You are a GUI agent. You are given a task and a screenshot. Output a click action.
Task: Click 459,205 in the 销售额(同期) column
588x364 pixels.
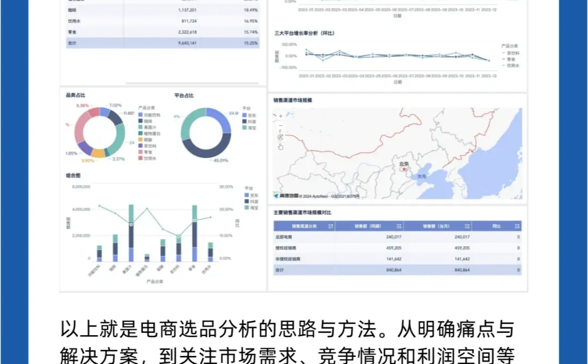click(394, 248)
